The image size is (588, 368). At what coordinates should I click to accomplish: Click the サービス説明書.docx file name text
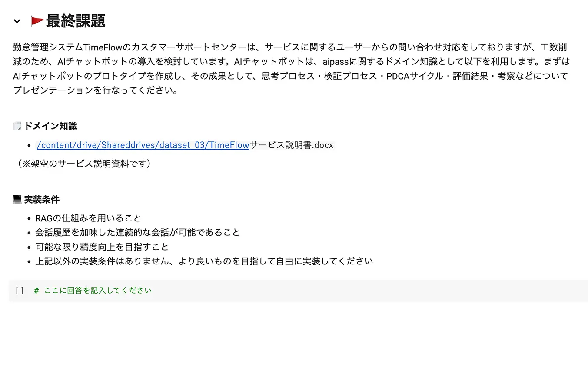click(x=291, y=145)
